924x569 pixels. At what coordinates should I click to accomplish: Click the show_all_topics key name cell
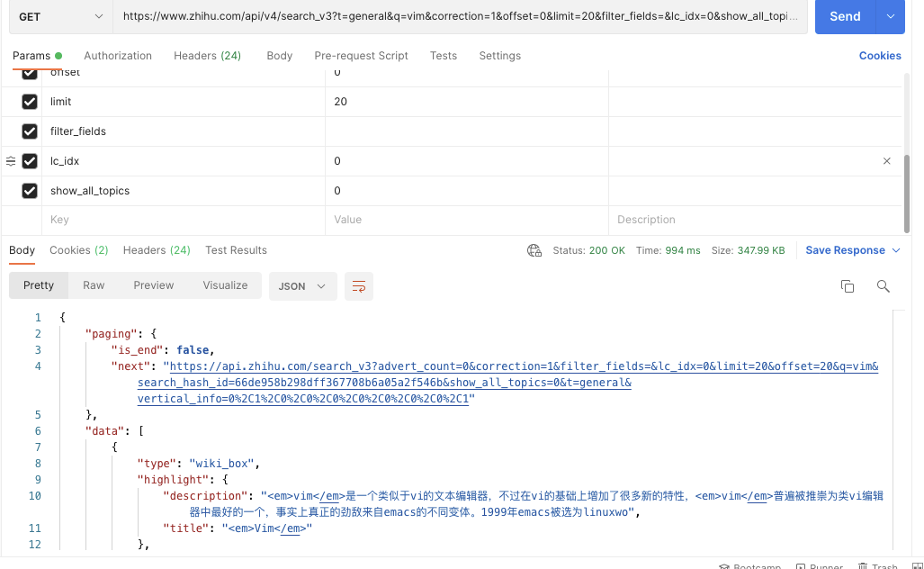184,191
